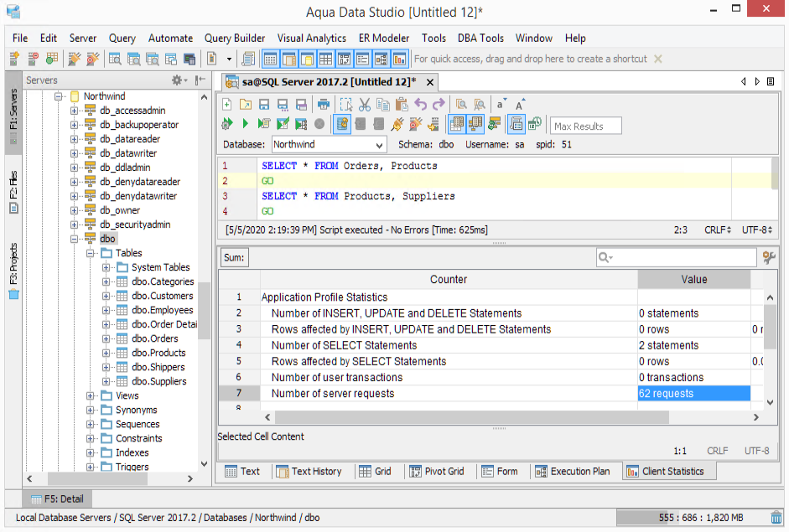Click the Open file folder icon

[245, 105]
